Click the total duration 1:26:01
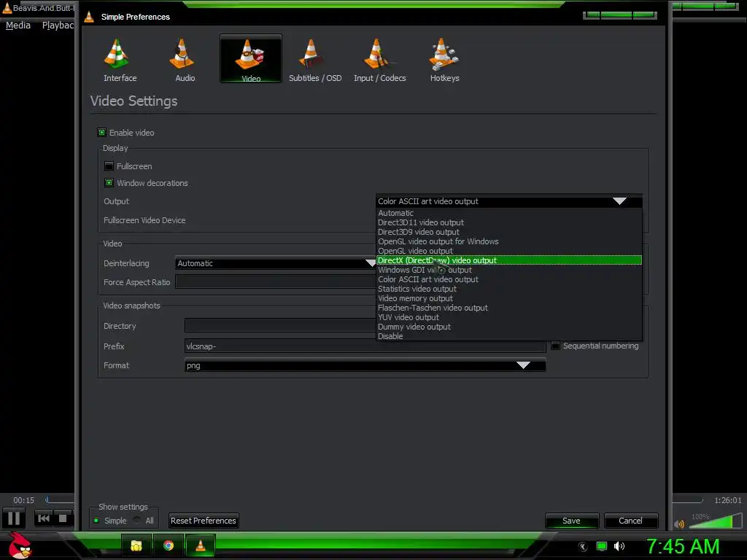 [727, 500]
